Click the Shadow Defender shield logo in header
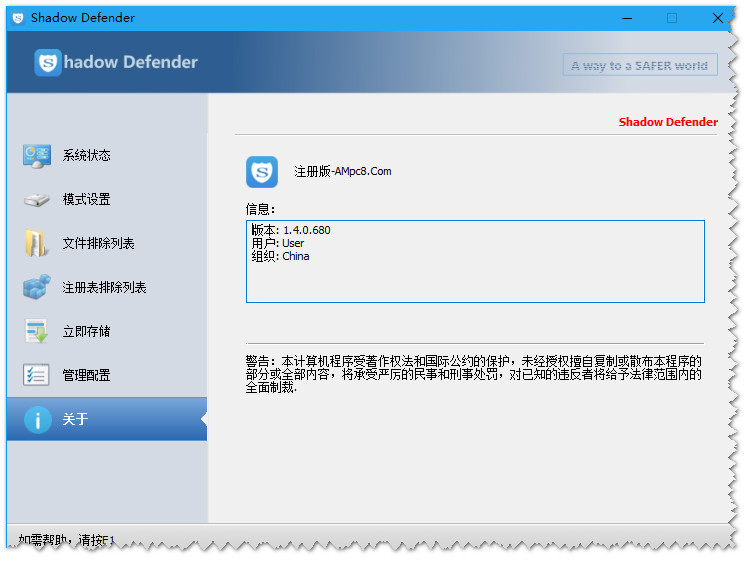Viewport: 750px width, 562px height. 48,63
